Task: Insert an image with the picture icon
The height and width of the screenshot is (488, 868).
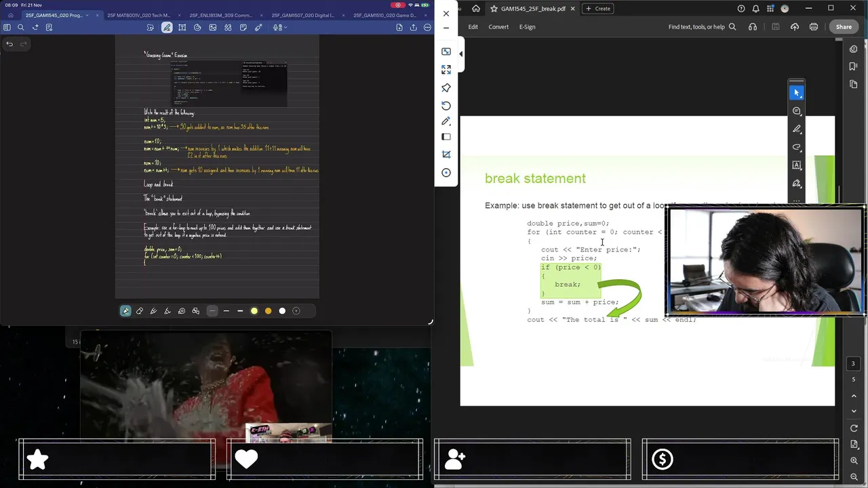Action: pos(213,27)
